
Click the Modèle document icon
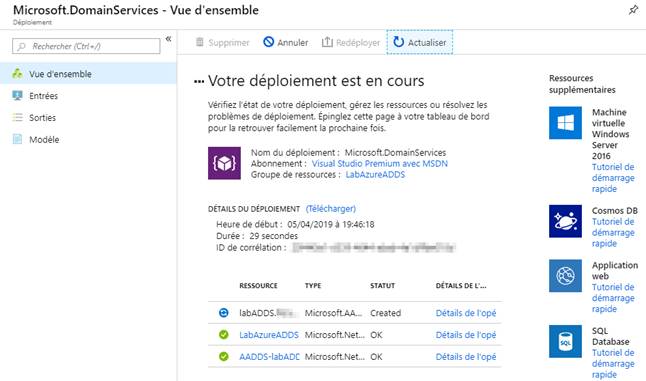(x=17, y=139)
